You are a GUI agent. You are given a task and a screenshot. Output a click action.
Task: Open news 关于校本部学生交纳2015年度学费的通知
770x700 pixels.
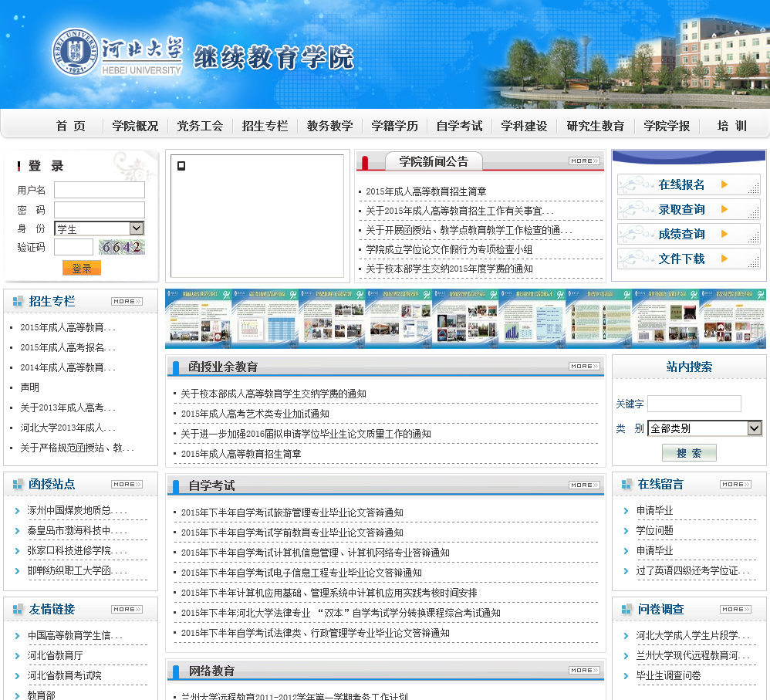pyautogui.click(x=449, y=269)
